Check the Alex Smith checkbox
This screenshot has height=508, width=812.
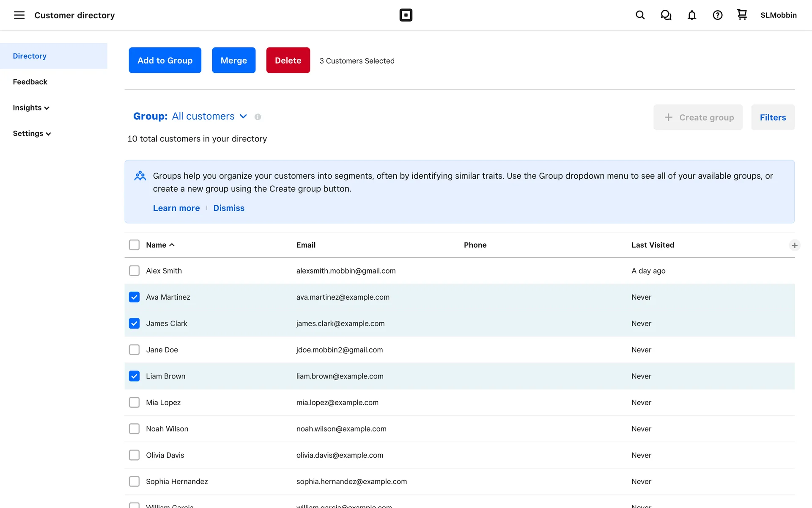point(134,271)
